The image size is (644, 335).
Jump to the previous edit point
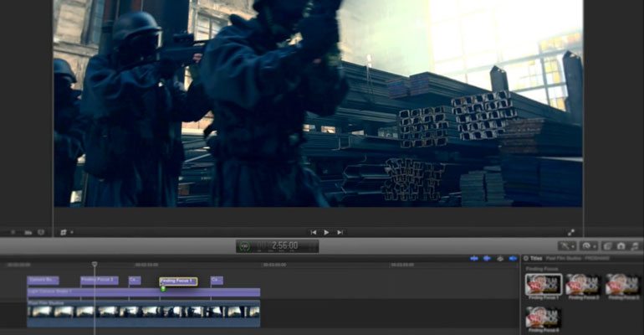(314, 232)
